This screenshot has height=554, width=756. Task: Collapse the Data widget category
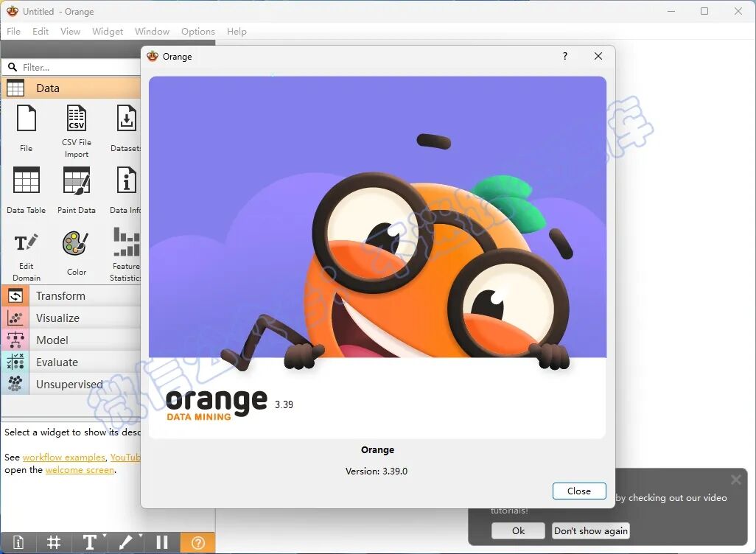pyautogui.click(x=71, y=88)
